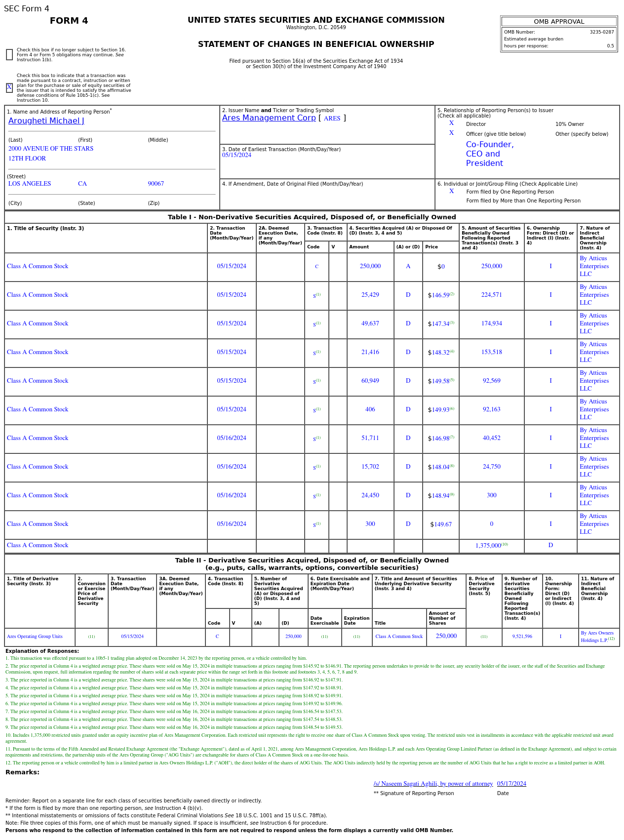Select the amount 15,702
This screenshot has height=840, width=624.
point(370,467)
